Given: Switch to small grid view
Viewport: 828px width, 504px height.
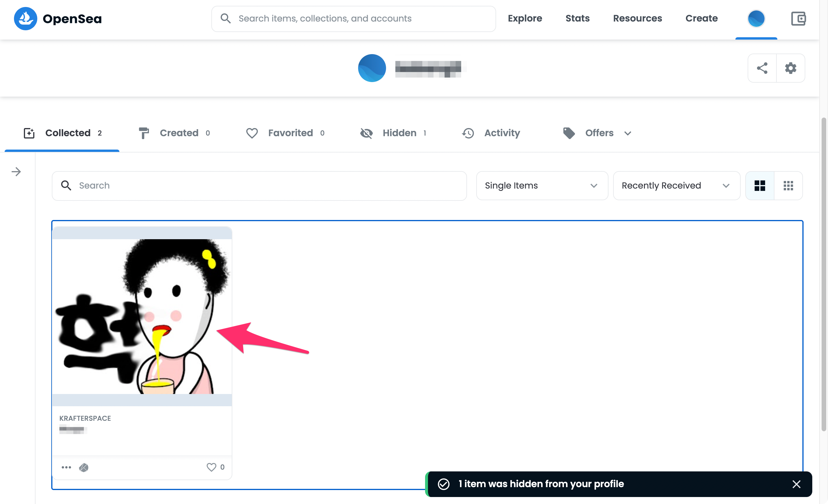Looking at the screenshot, I should (x=788, y=186).
